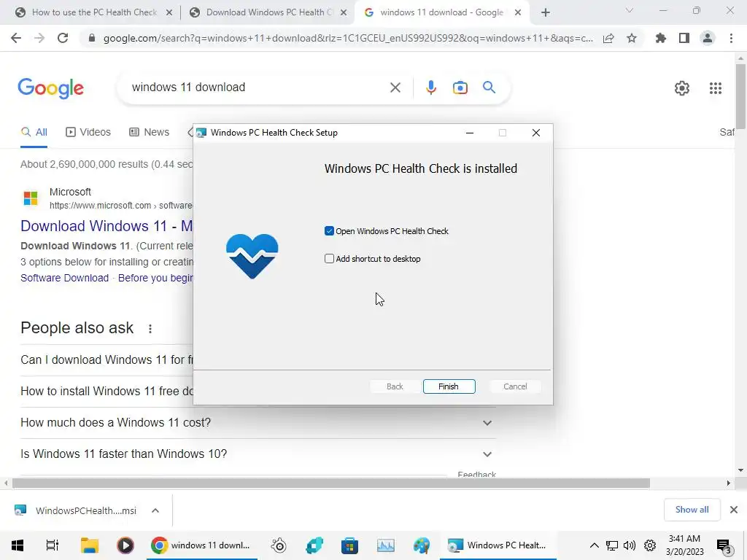This screenshot has width=747, height=560.
Task: Open the settings gear in system tray
Action: (650, 545)
